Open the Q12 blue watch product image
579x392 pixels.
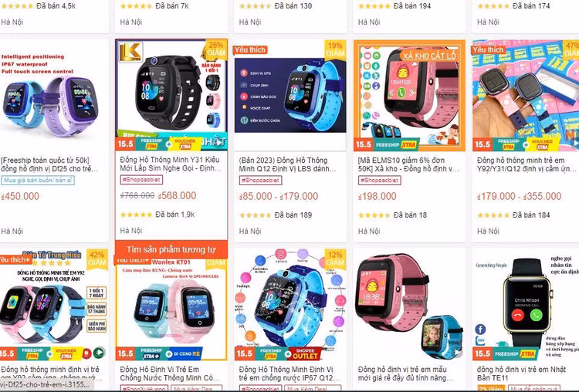pos(290,95)
